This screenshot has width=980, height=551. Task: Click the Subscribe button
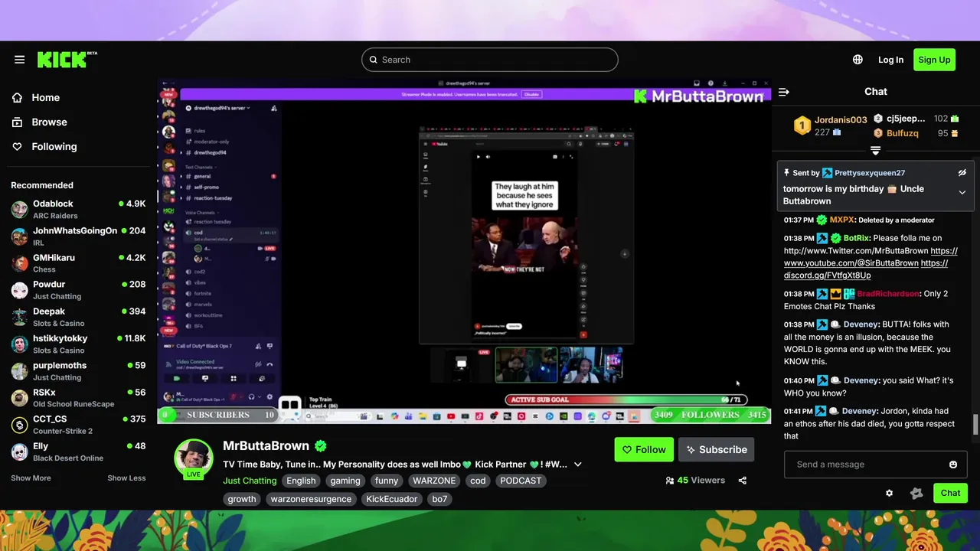click(717, 450)
